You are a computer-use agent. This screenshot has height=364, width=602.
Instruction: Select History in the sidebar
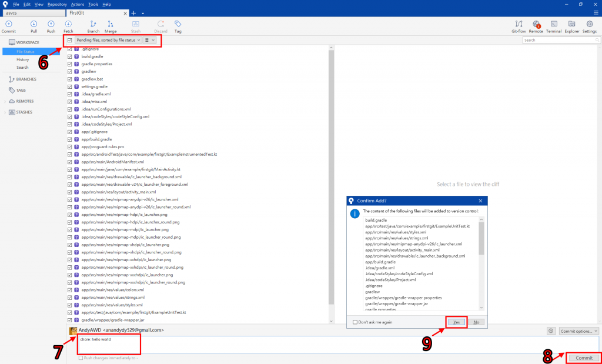coord(23,59)
